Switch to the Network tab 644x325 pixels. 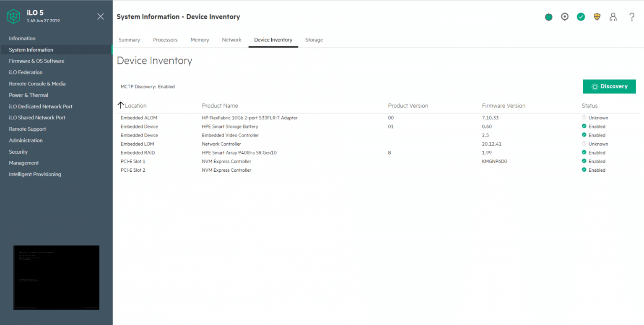[x=231, y=40]
